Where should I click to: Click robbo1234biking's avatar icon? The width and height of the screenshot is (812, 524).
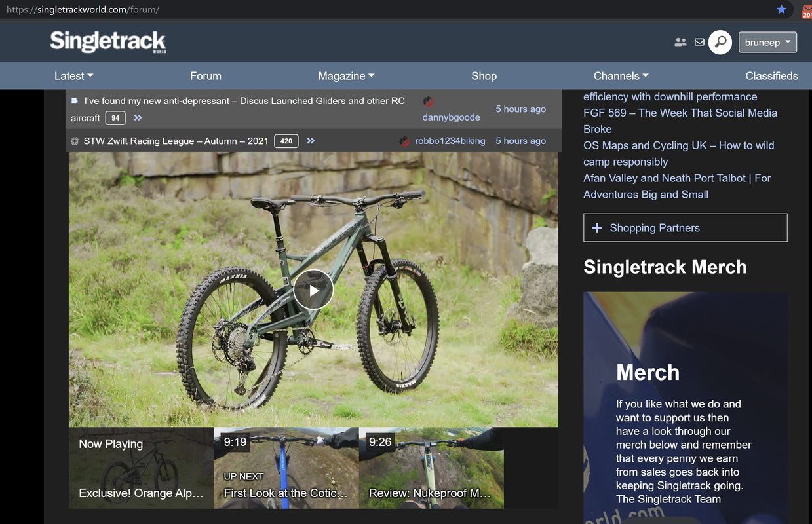click(404, 141)
